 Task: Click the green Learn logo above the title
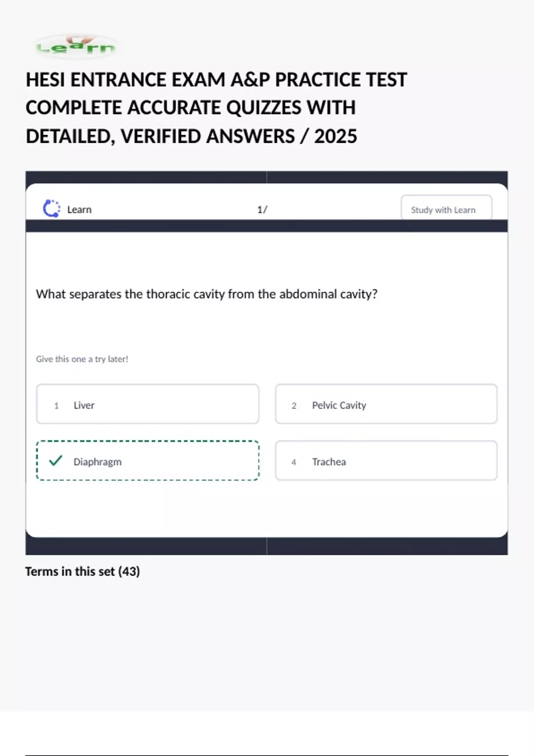tap(76, 47)
